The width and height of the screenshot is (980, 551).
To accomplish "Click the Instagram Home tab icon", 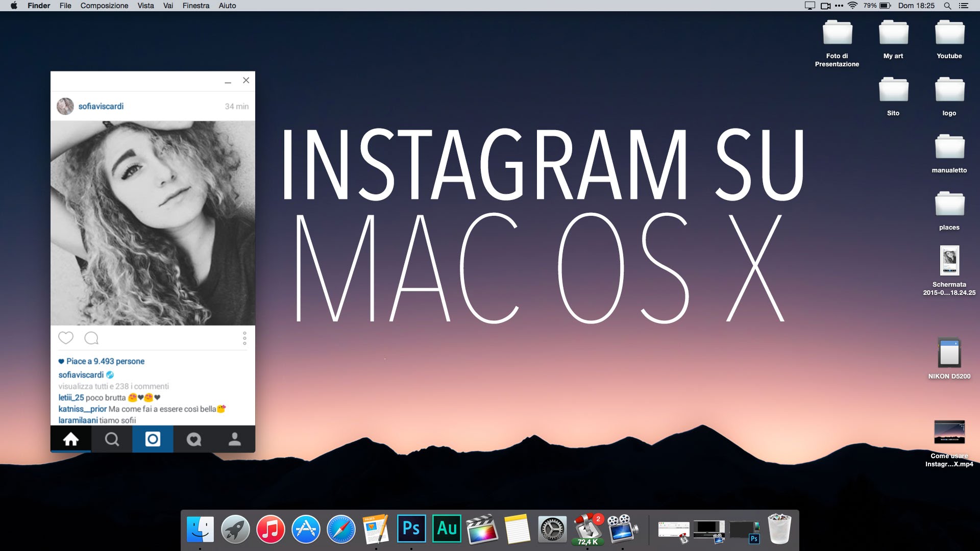I will coord(70,439).
